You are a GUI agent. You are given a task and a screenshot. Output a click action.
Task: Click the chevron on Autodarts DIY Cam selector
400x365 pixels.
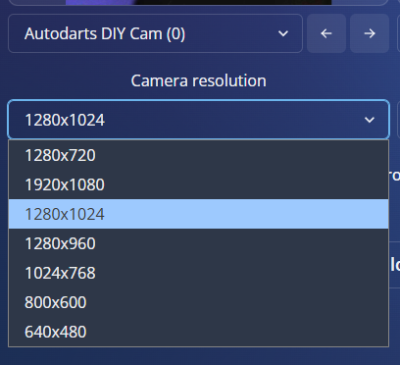pyautogui.click(x=283, y=33)
